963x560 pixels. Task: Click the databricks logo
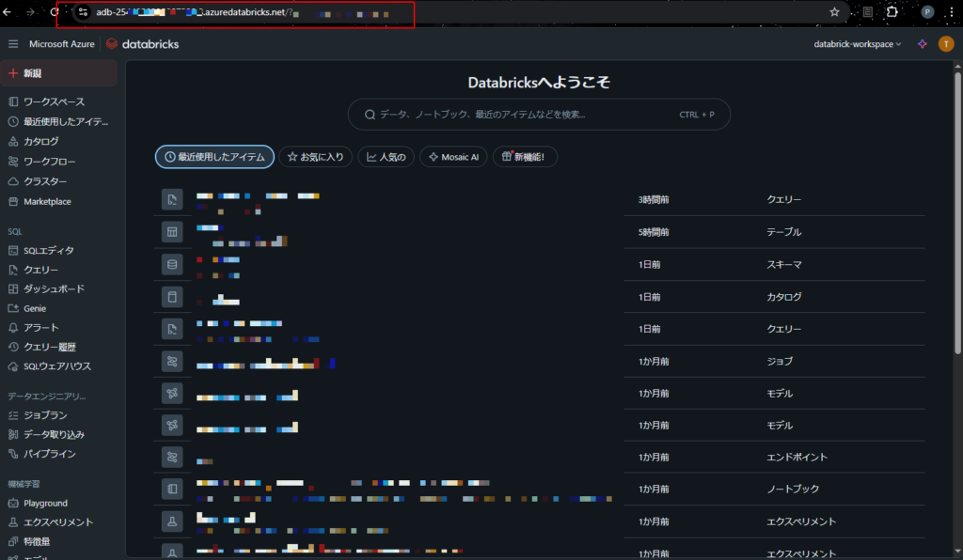click(143, 44)
